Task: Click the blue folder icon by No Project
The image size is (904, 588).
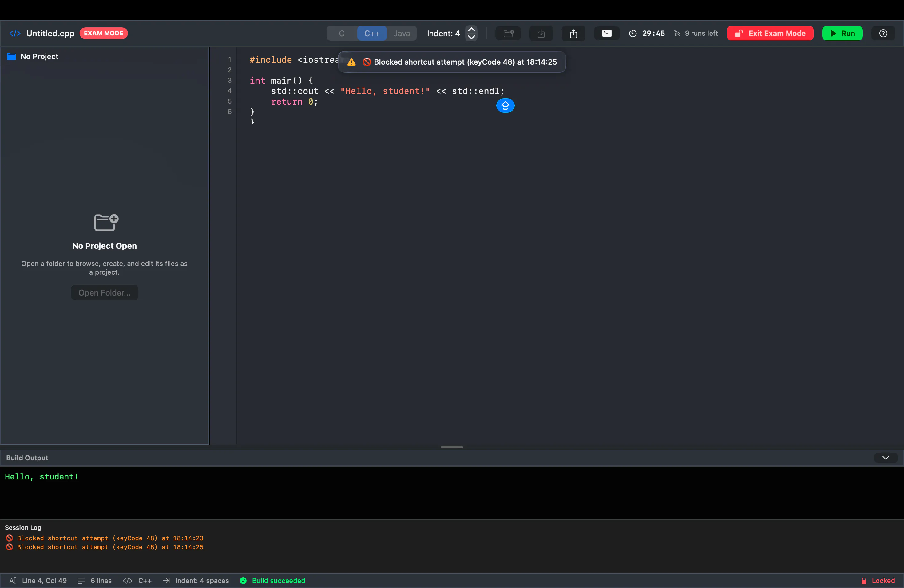Action: (12, 57)
